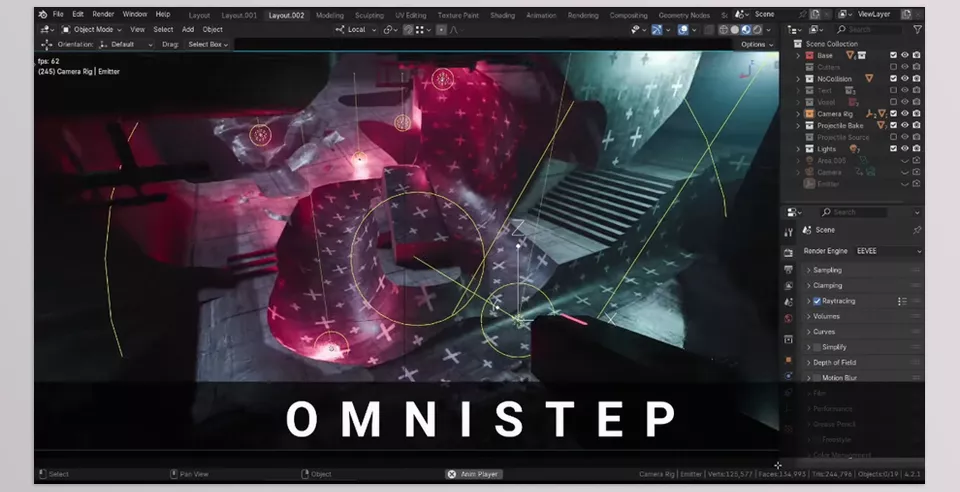
Task: Disable Lights collection in renders
Action: tap(917, 149)
